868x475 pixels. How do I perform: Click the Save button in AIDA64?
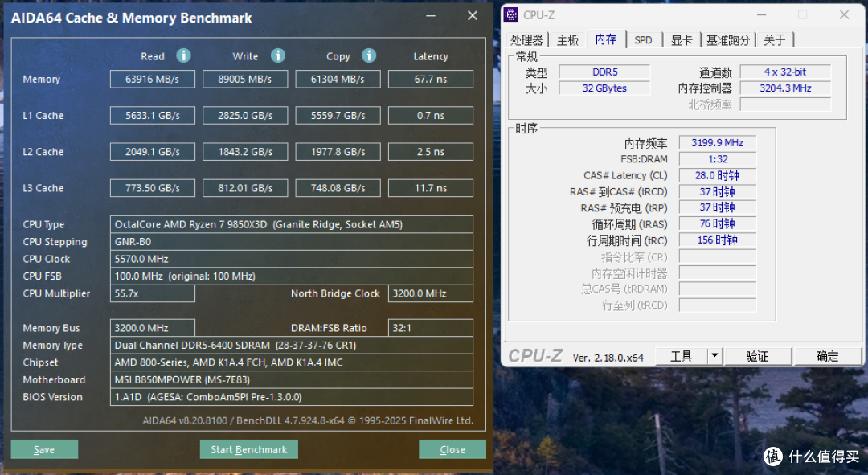point(44,449)
